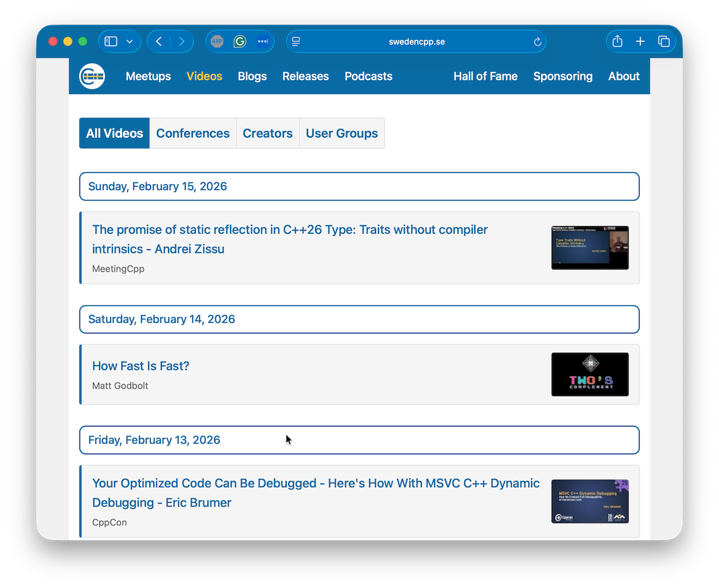The height and width of the screenshot is (588, 719).
Task: Open a new tab with plus icon
Action: pos(640,41)
